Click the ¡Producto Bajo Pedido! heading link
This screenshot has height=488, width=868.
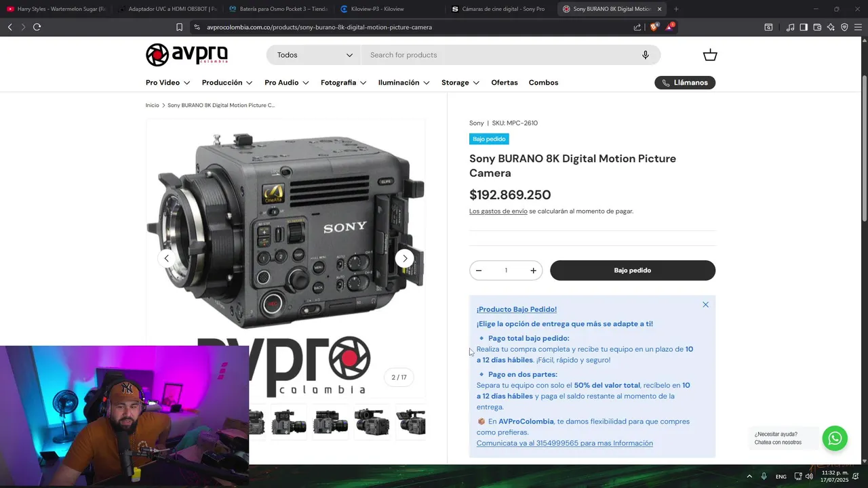(517, 310)
